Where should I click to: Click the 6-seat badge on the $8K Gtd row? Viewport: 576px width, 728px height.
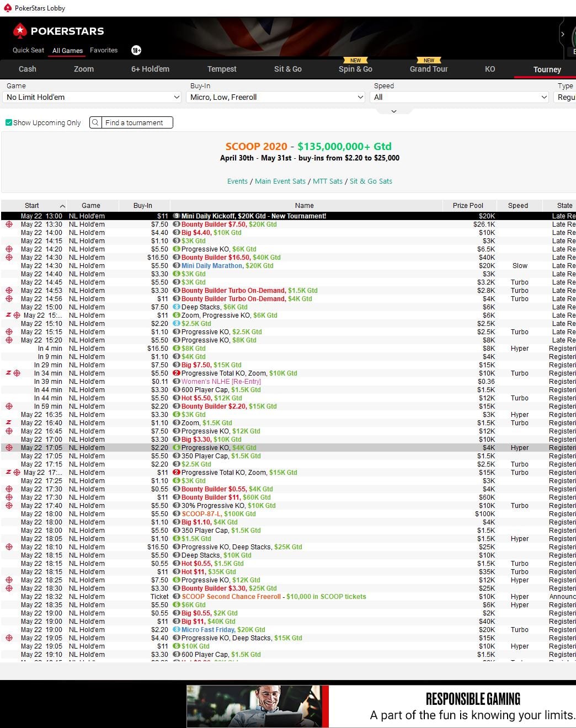click(x=177, y=349)
